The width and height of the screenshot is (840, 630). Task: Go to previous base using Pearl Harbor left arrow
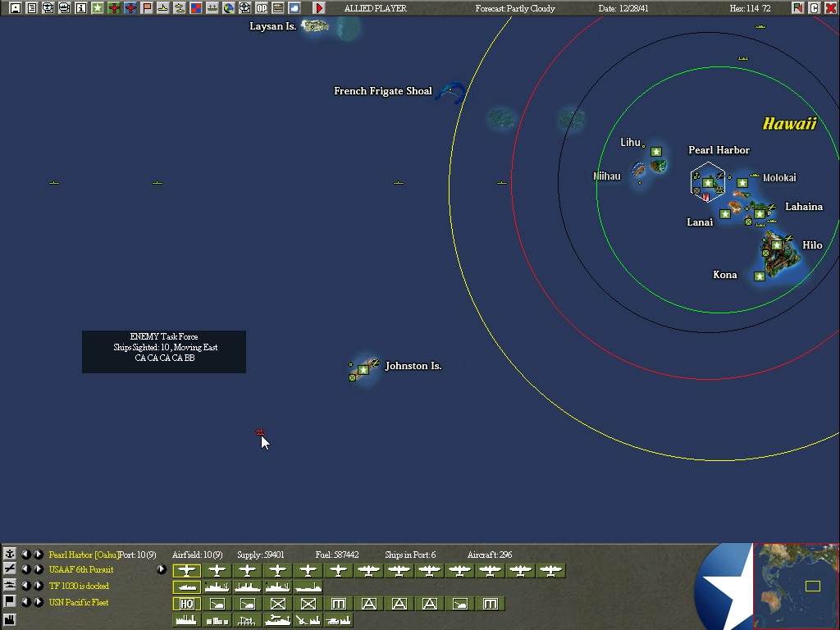point(25,554)
